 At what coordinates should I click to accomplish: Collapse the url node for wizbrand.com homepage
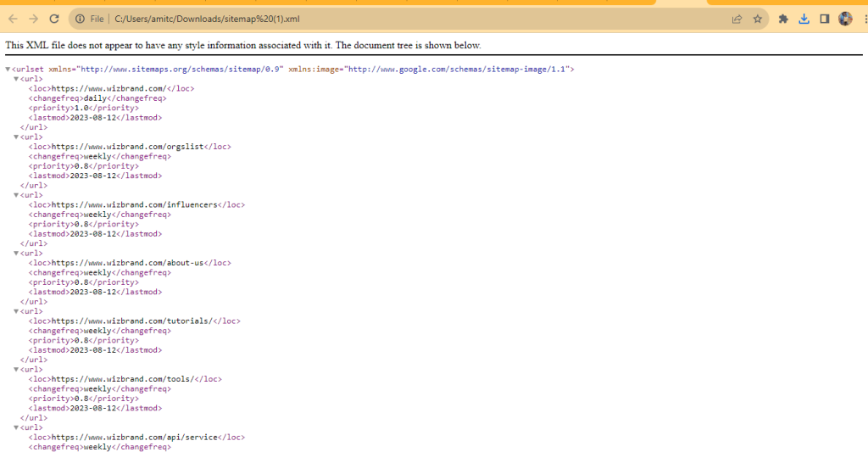coord(16,79)
